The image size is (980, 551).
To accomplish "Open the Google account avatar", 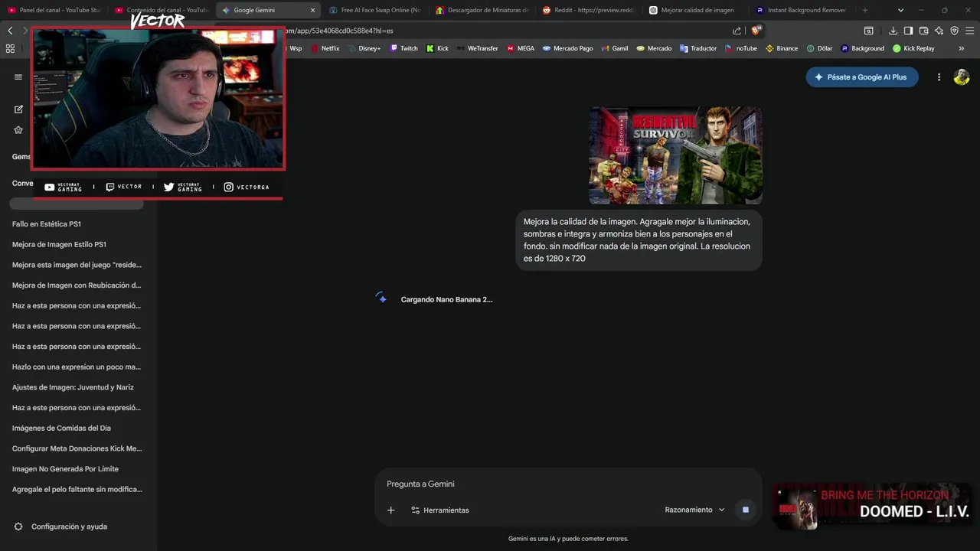I will (962, 77).
